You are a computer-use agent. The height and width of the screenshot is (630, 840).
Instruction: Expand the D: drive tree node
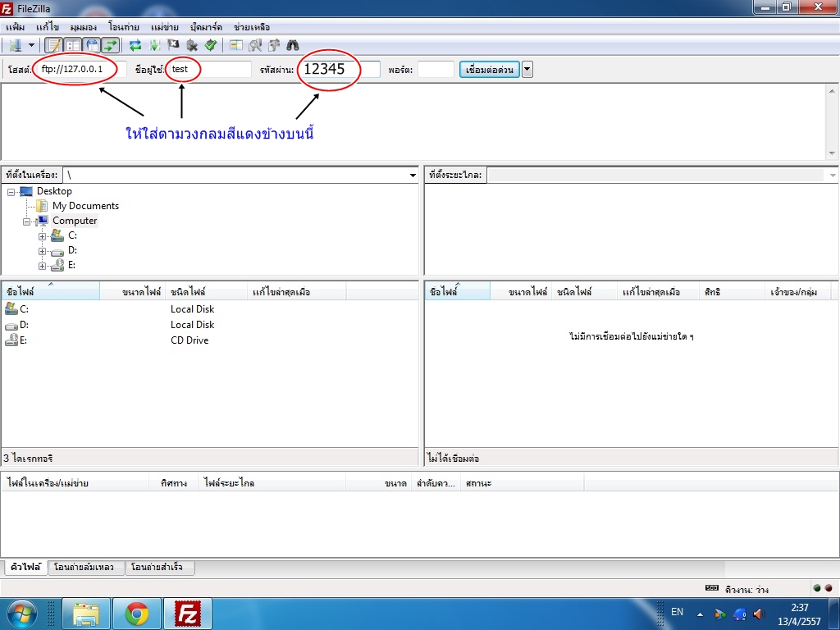[43, 251]
